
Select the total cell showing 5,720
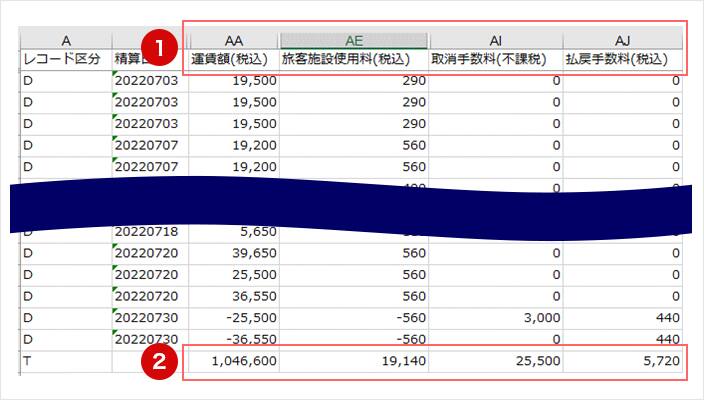tap(622, 363)
